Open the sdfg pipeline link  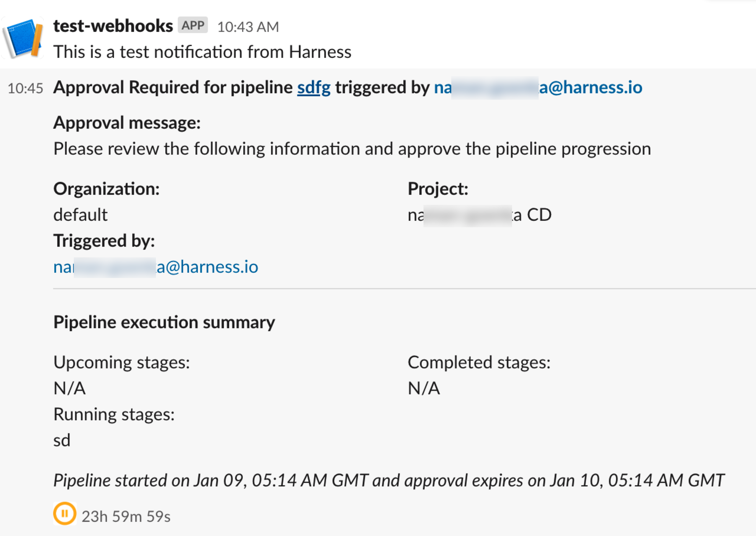[x=314, y=88]
